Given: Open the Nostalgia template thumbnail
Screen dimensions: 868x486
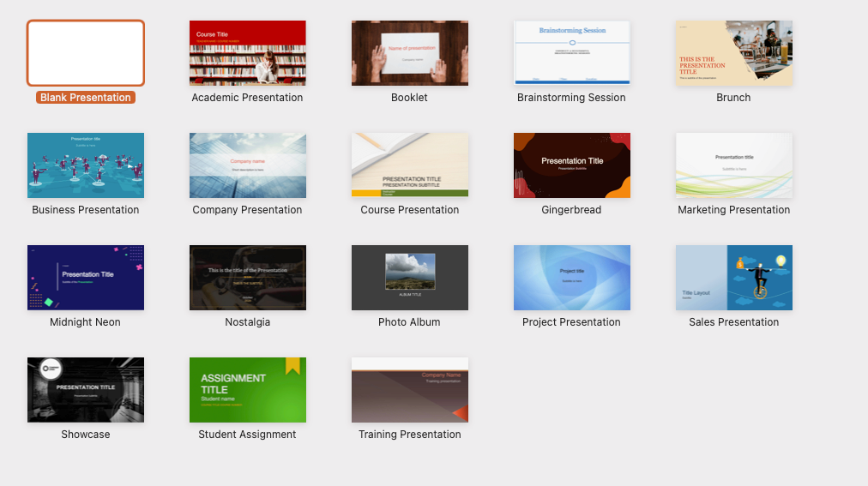Looking at the screenshot, I should pos(248,278).
